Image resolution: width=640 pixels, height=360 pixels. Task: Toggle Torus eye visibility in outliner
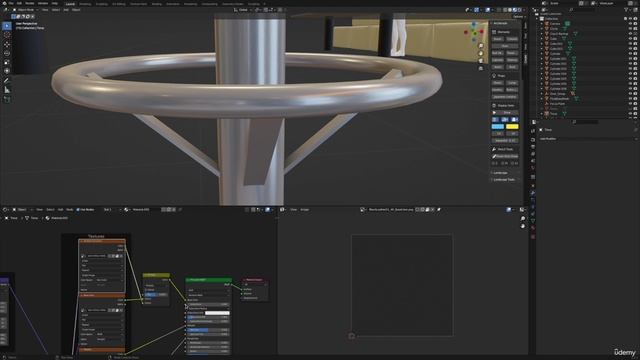(x=630, y=114)
